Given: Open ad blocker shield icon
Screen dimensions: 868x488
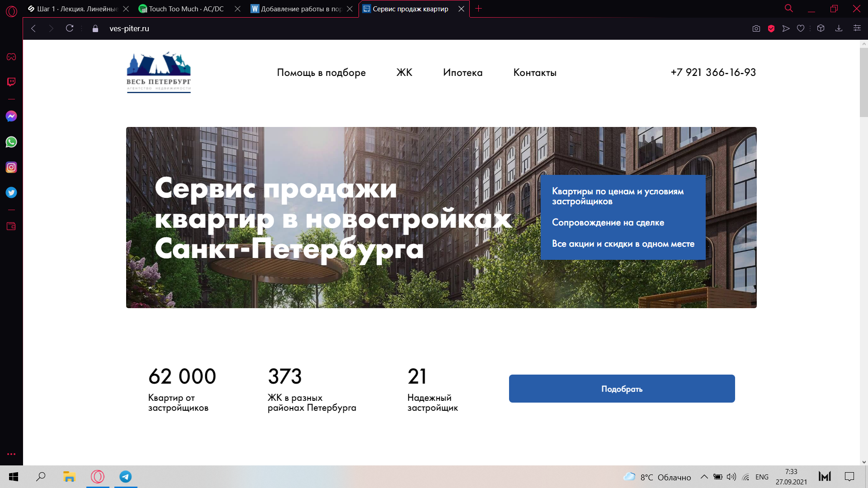Looking at the screenshot, I should coord(771,28).
